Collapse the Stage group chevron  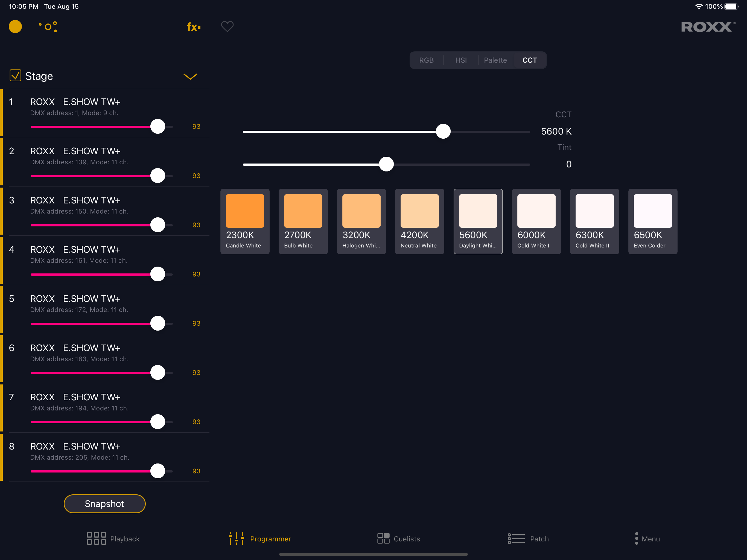click(x=190, y=76)
